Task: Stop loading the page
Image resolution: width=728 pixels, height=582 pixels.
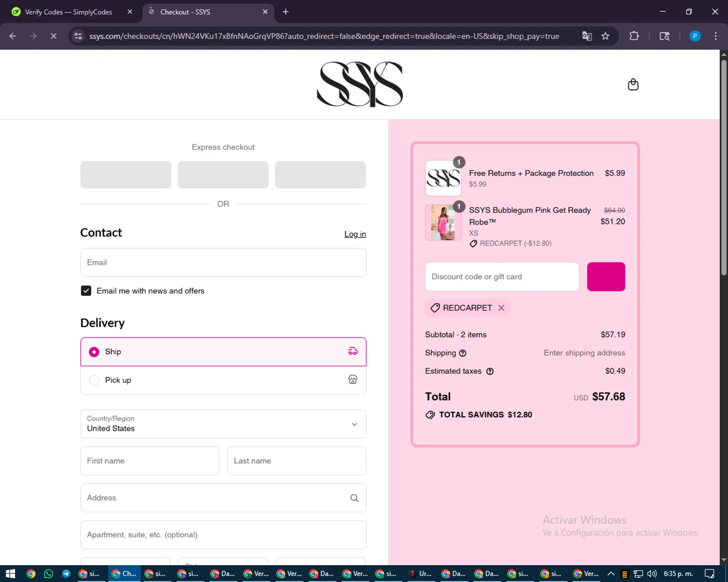Action: (53, 36)
